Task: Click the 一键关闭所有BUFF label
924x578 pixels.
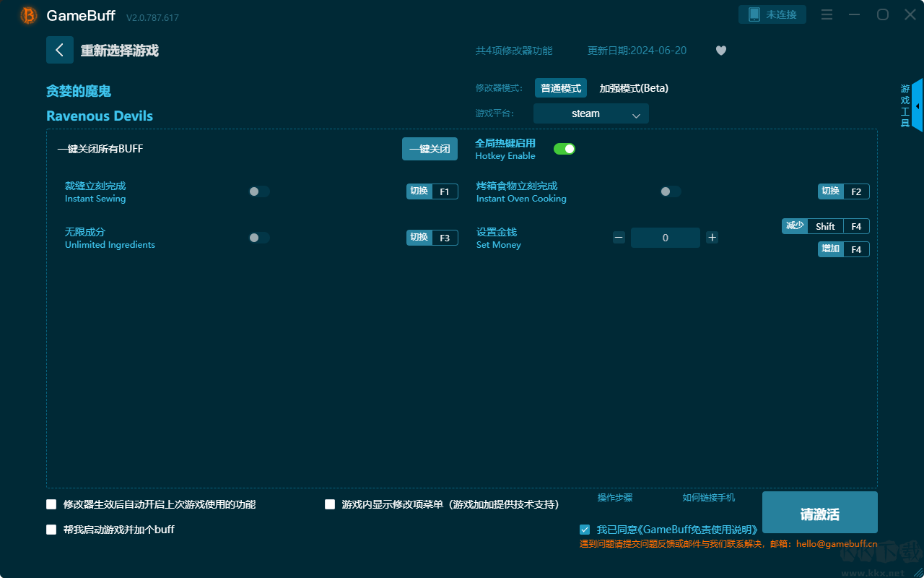Action: click(x=100, y=149)
